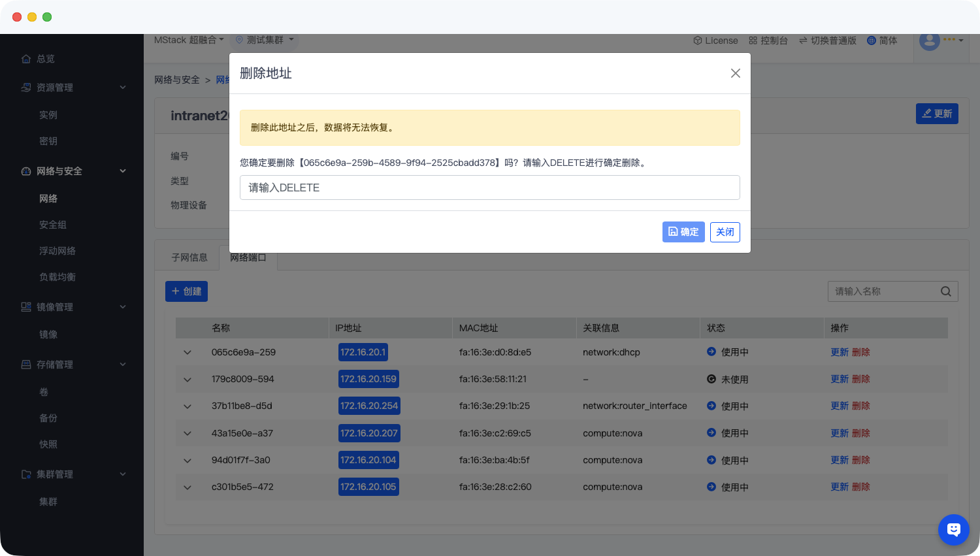This screenshot has width=980, height=556.
Task: Open the 测试集群 cluster dropdown
Action: [x=265, y=41]
